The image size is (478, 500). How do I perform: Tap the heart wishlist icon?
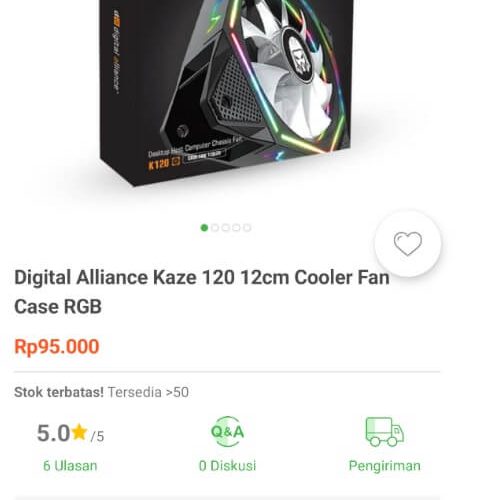(x=408, y=244)
